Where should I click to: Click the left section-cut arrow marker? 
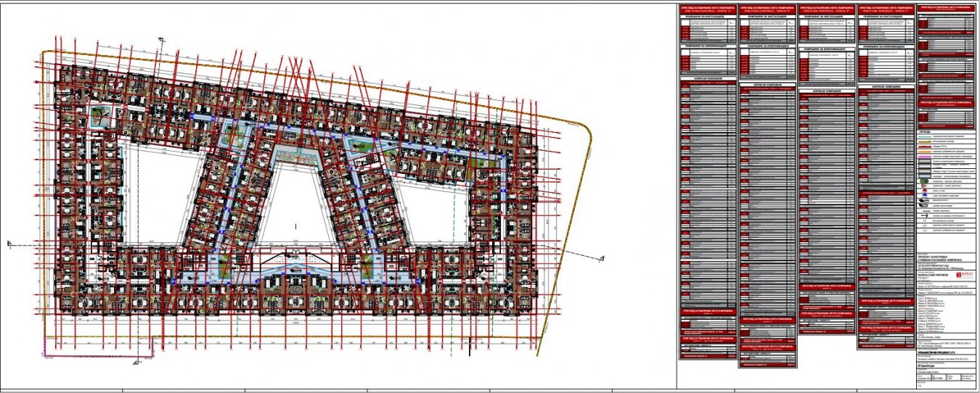point(9,244)
